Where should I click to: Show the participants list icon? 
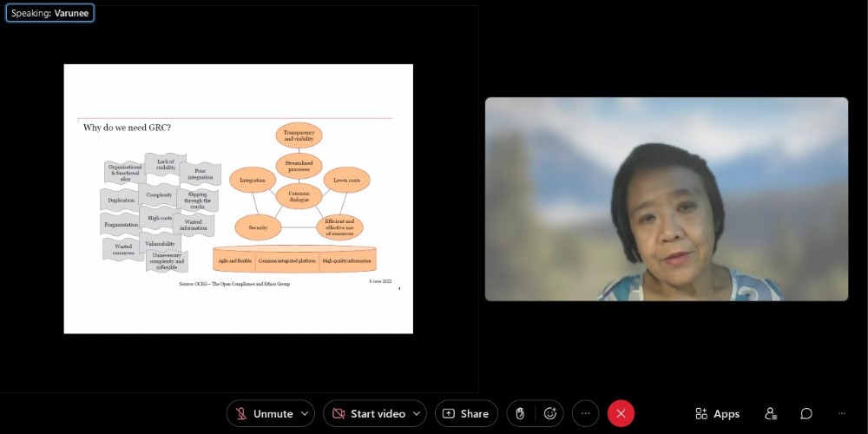[770, 414]
